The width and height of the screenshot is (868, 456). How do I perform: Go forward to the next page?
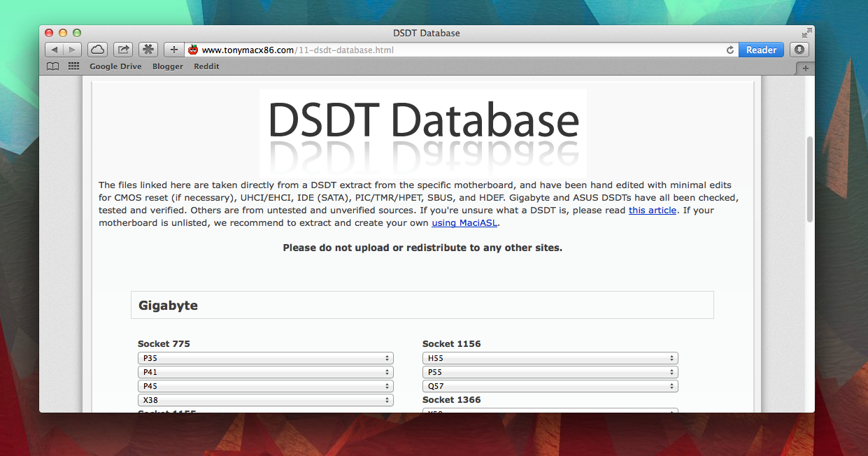[73, 50]
